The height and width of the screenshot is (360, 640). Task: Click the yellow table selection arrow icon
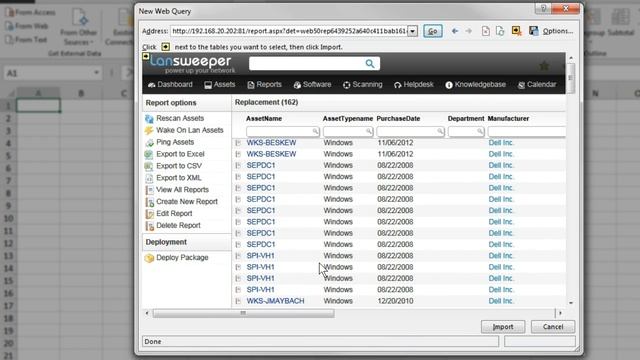click(516, 31)
